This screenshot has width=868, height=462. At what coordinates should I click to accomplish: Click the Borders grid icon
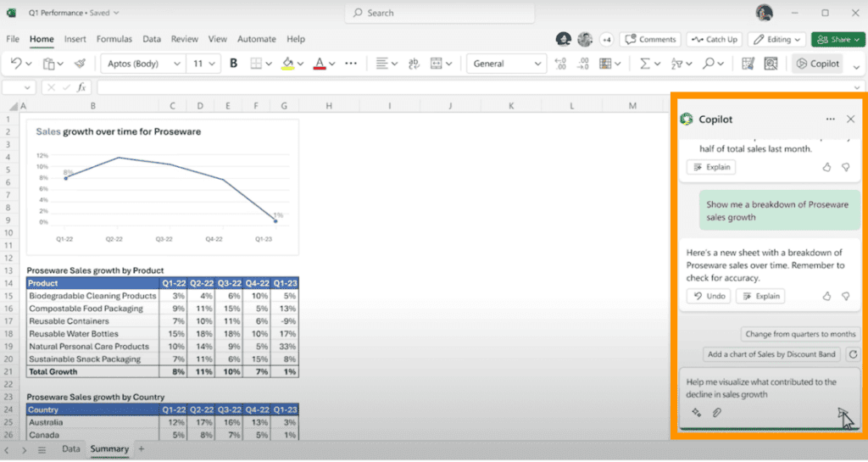pyautogui.click(x=256, y=64)
